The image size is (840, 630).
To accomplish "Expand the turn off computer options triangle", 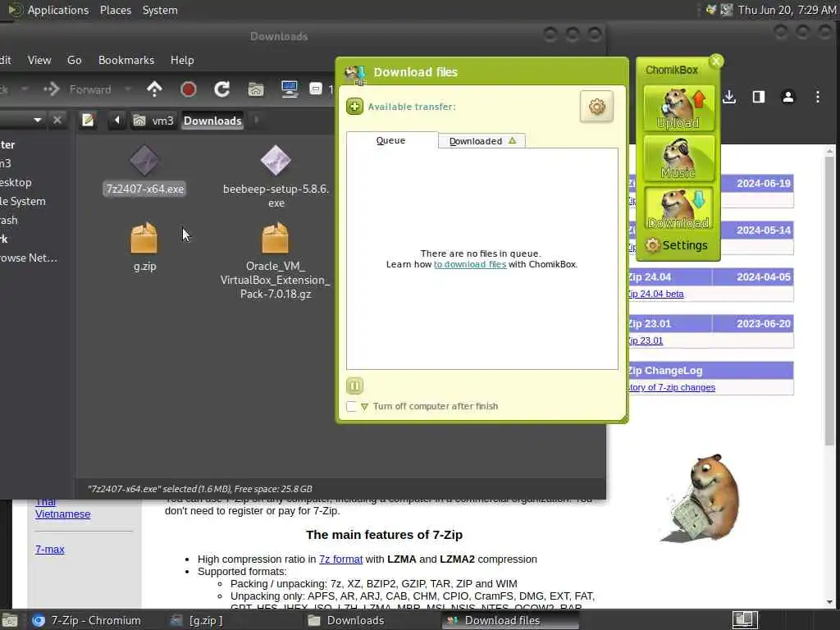I will point(364,407).
